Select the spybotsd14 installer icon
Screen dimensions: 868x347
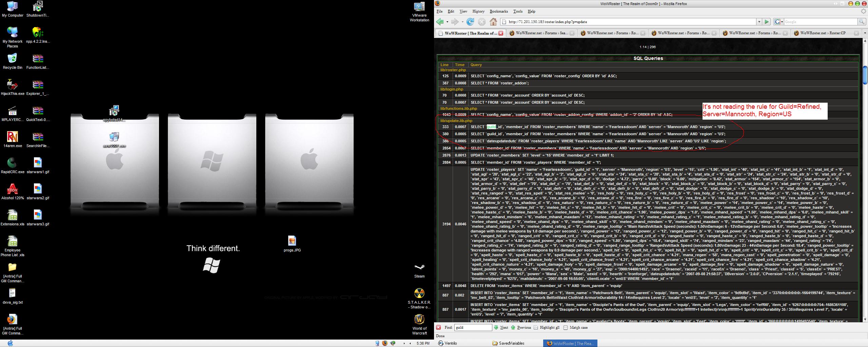point(114,114)
